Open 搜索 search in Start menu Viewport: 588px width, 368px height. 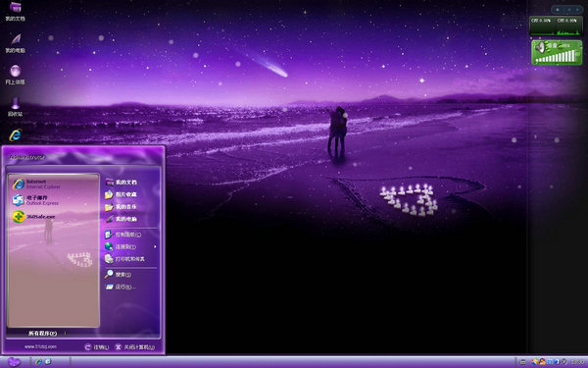click(x=119, y=275)
